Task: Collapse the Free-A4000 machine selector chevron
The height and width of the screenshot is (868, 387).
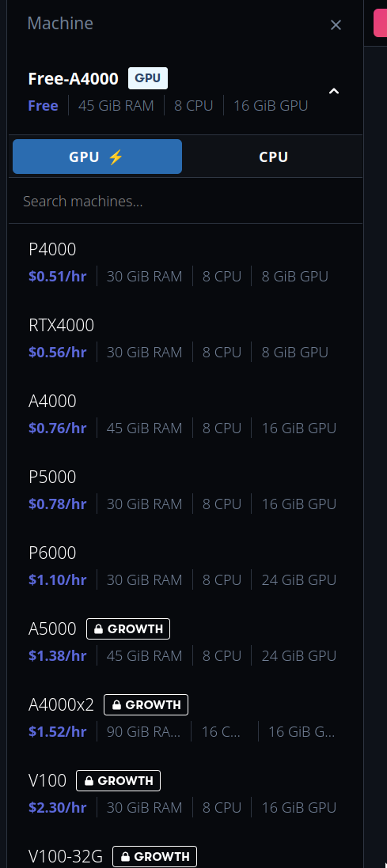Action: click(334, 91)
